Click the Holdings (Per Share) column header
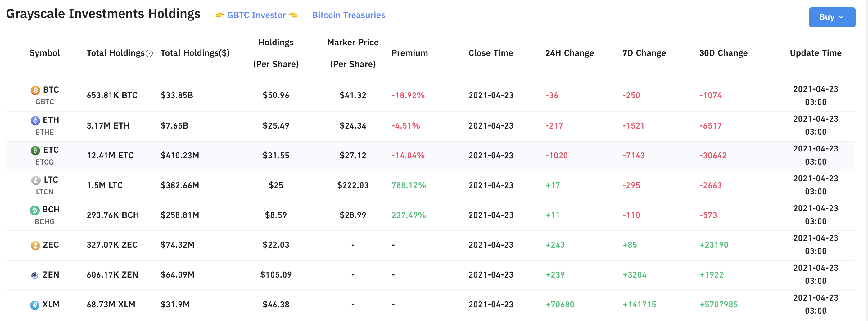This screenshot has height=321, width=868. coord(276,53)
